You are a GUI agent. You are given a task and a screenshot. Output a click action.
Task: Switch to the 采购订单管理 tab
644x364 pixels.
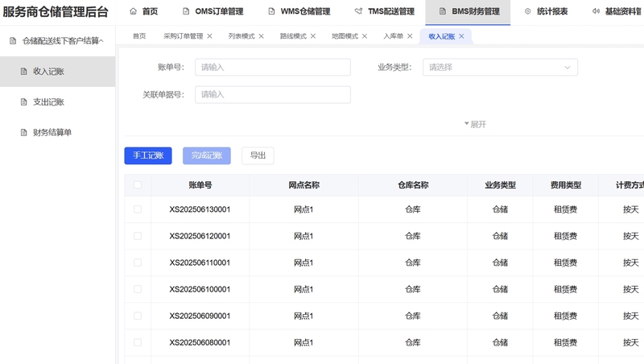(184, 36)
